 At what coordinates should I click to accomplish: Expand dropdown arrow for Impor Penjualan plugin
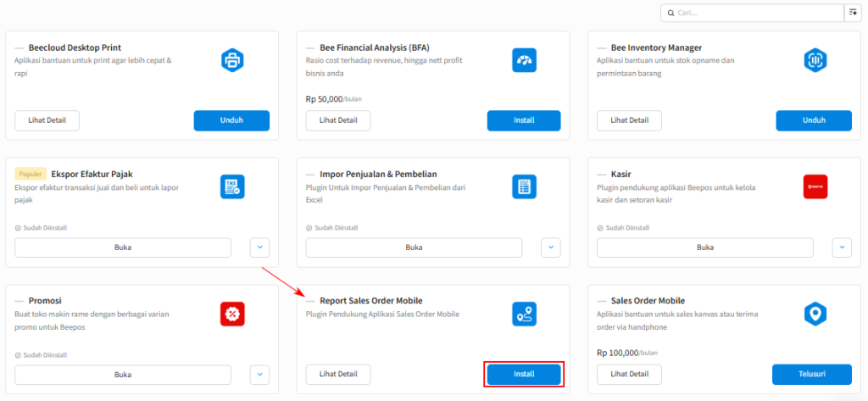click(x=551, y=248)
